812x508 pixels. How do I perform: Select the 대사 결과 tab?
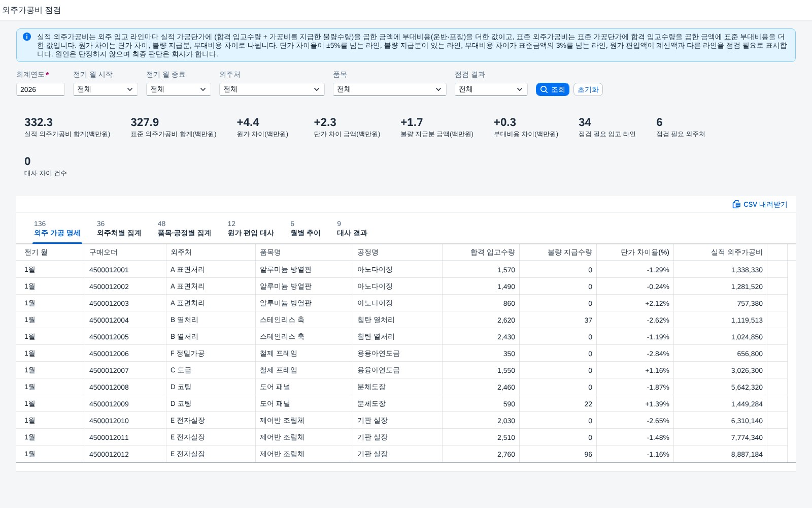(352, 229)
